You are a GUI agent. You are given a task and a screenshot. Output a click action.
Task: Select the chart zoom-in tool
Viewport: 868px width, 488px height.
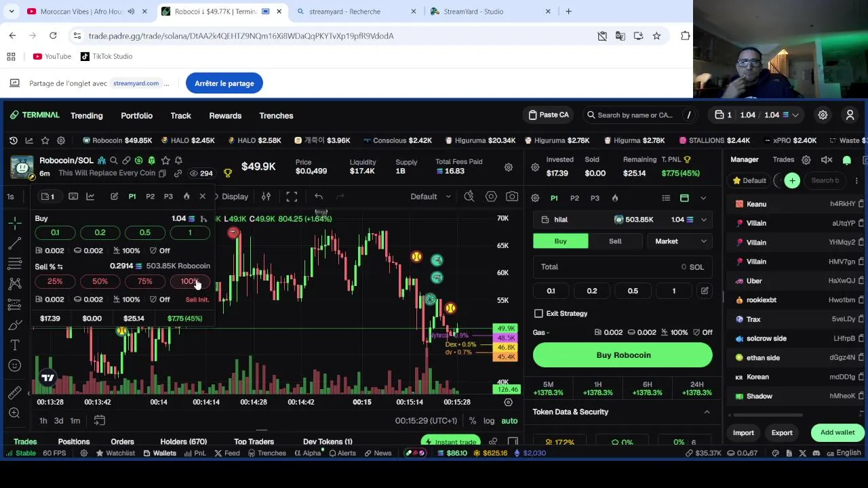click(x=15, y=413)
